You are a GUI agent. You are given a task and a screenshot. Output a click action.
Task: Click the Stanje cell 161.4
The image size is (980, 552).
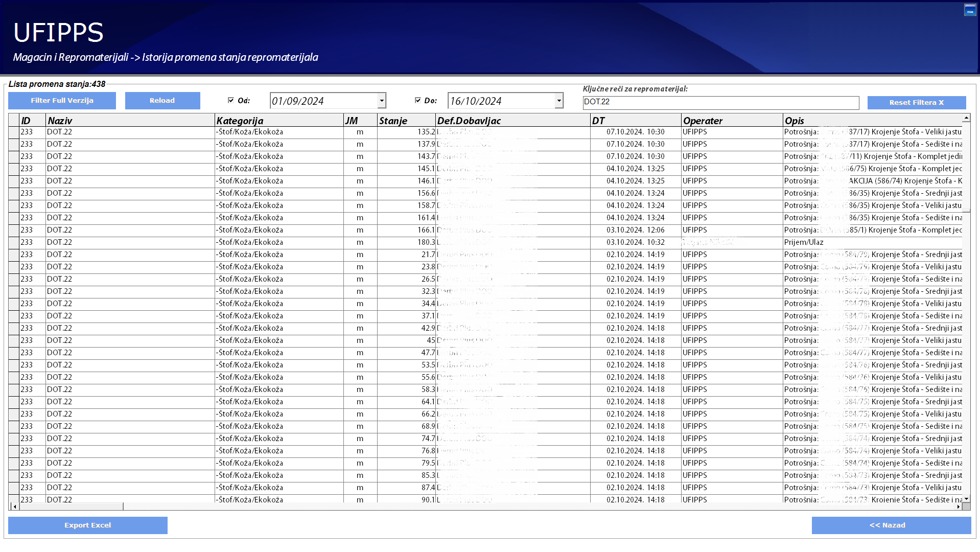pos(407,218)
